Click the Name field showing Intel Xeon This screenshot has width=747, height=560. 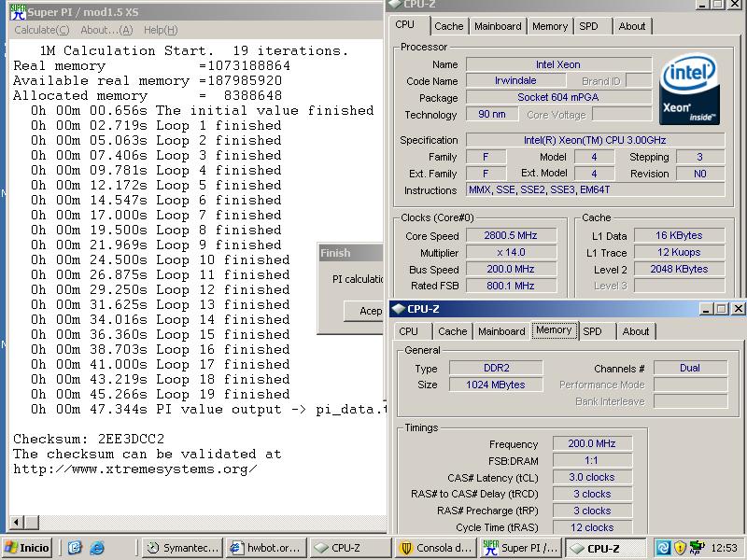point(558,64)
